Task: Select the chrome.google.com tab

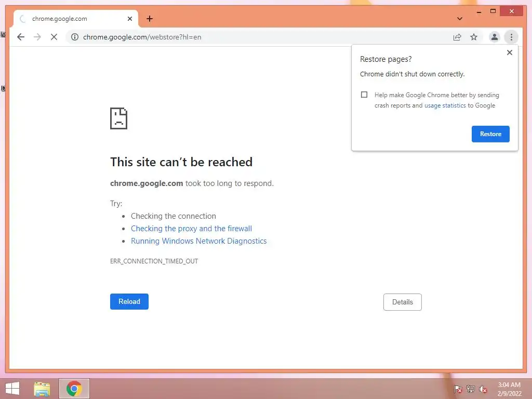Action: (76, 19)
